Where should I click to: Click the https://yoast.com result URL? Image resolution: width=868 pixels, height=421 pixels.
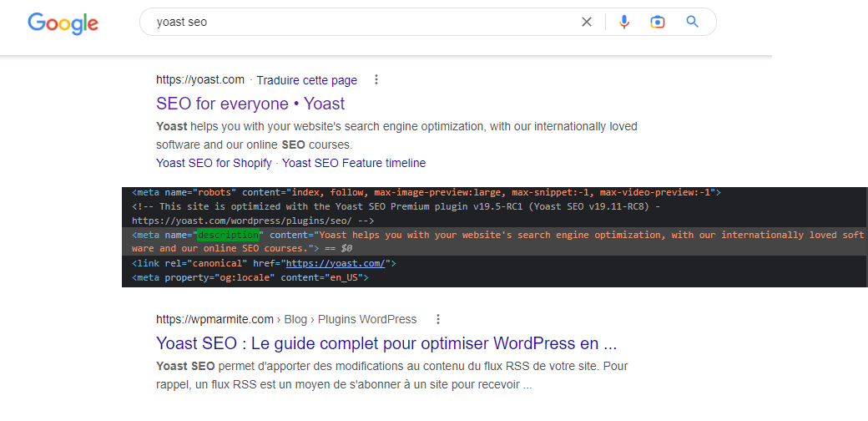click(199, 79)
